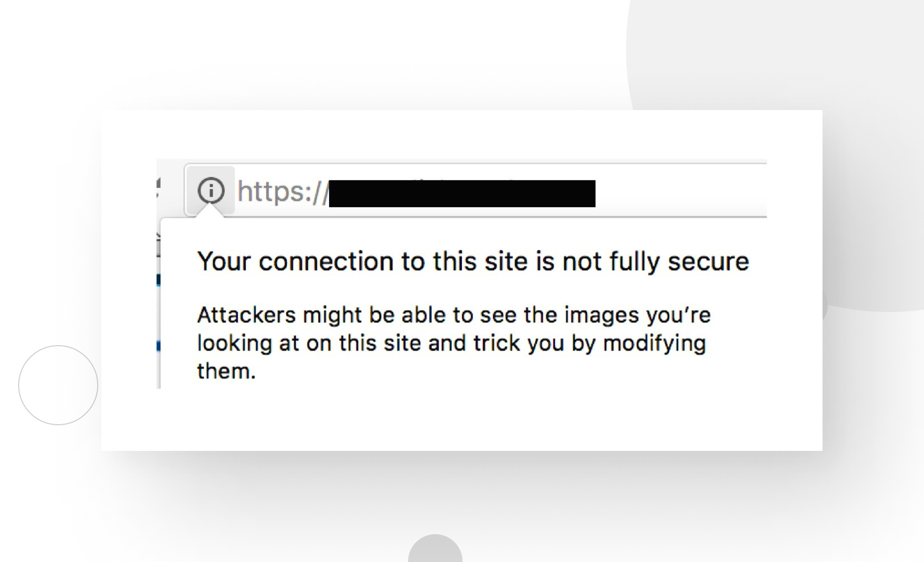Click the word "connection" in the heading
The height and width of the screenshot is (562, 924).
326,261
